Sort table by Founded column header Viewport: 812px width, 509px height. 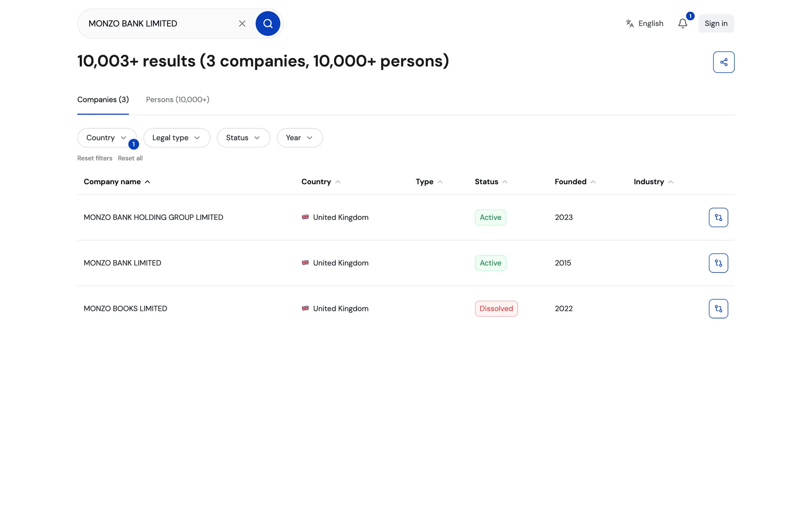pyautogui.click(x=575, y=182)
